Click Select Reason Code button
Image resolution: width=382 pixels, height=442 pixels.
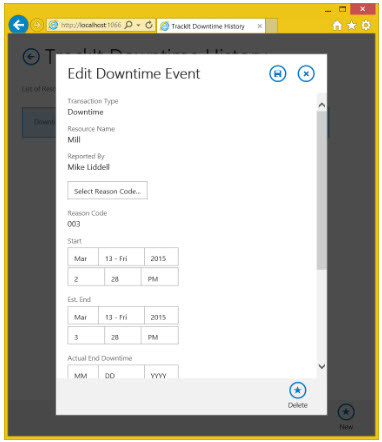point(107,191)
